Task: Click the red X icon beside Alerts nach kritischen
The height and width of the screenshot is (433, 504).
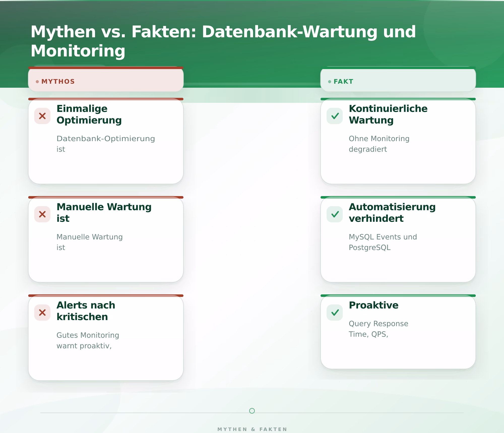Action: click(x=42, y=313)
